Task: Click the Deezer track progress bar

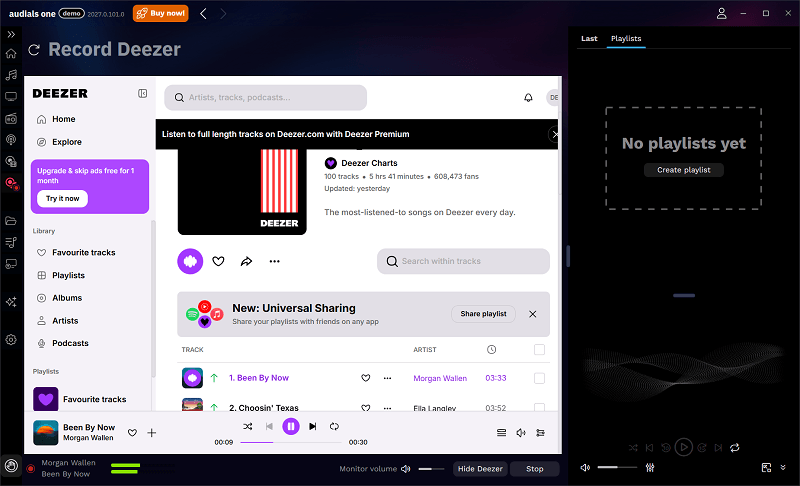Action: tap(291, 442)
